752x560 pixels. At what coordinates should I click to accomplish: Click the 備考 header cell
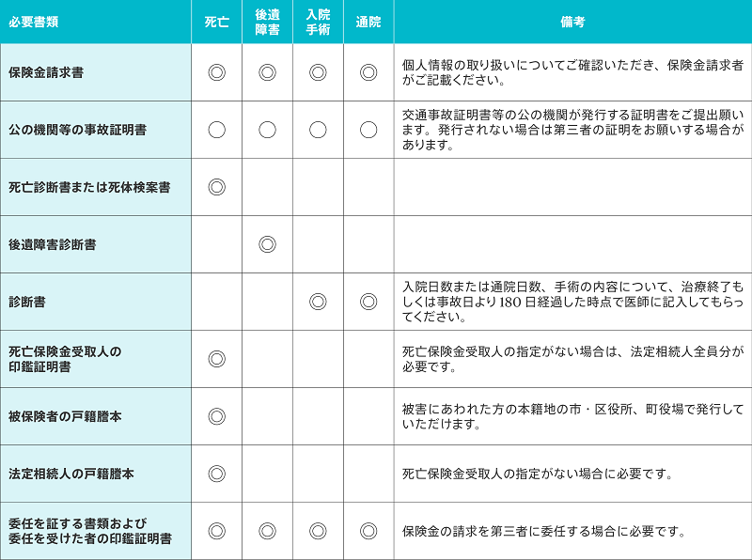coord(572,22)
